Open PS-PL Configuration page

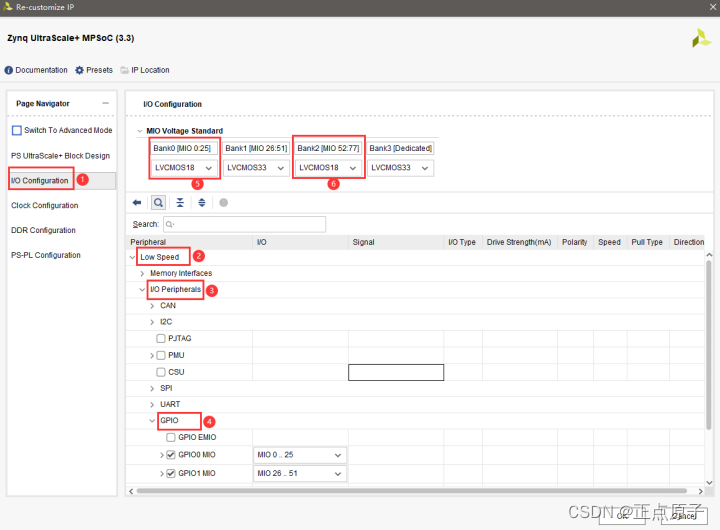(46, 255)
